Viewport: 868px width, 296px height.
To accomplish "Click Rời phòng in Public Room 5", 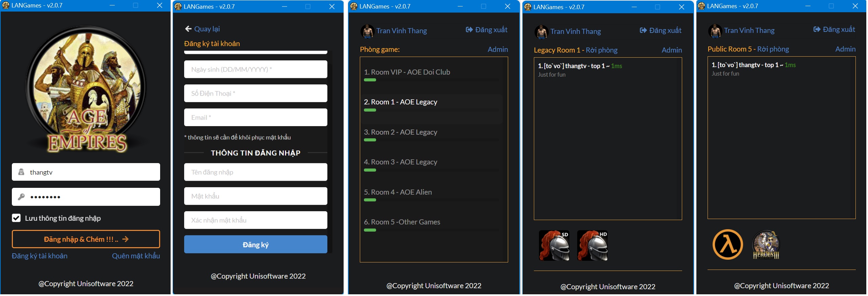I will click(773, 49).
